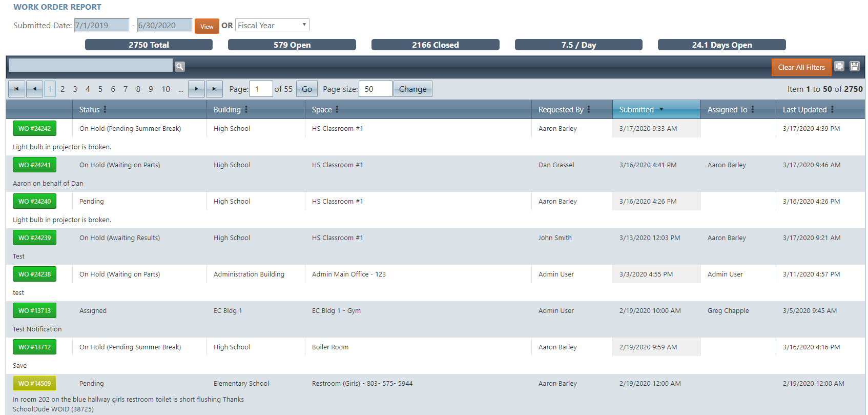Click 'Boiler Room' space cell

tap(330, 347)
